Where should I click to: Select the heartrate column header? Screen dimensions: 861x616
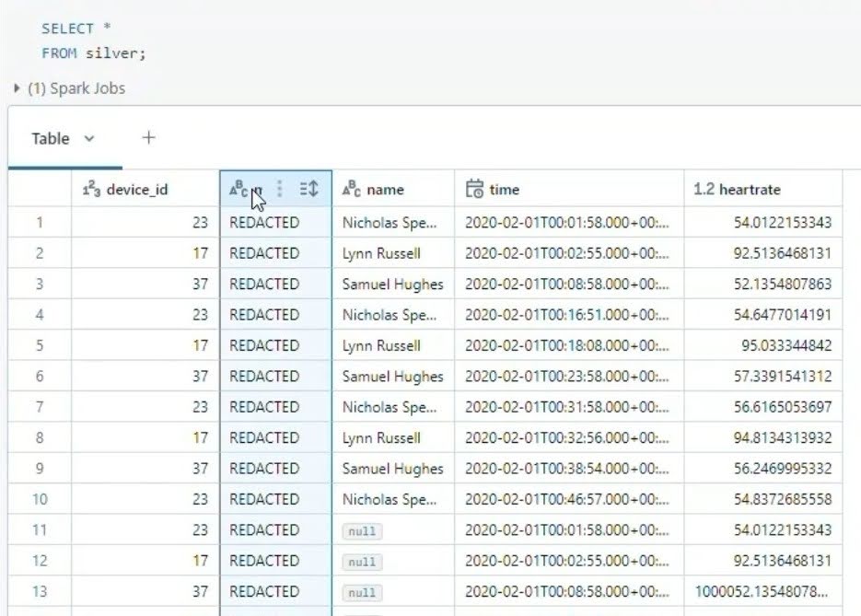[x=763, y=190]
